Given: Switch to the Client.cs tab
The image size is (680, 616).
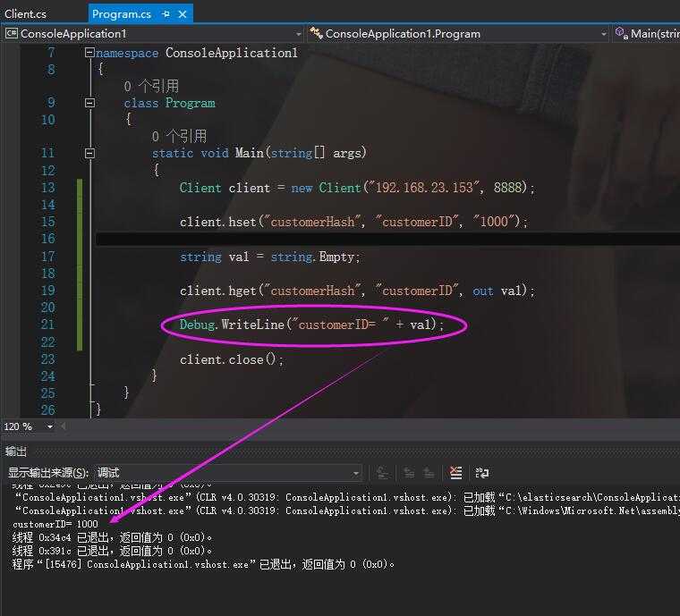Looking at the screenshot, I should coord(25,14).
